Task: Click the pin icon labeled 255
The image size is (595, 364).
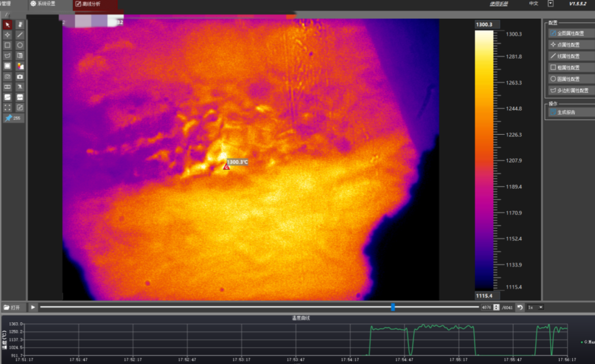Action: pos(12,118)
